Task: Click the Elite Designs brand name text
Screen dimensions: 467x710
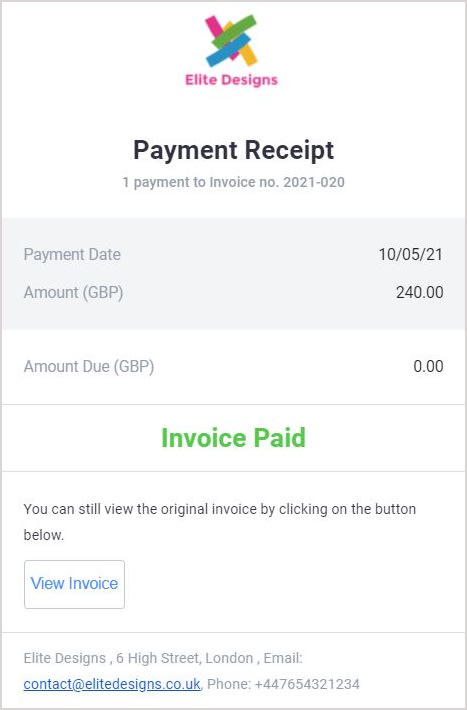Action: click(231, 80)
